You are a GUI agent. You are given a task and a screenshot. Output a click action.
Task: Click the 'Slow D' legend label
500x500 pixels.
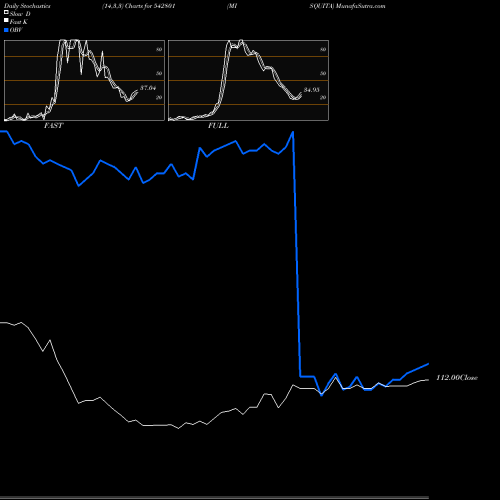(20, 14)
